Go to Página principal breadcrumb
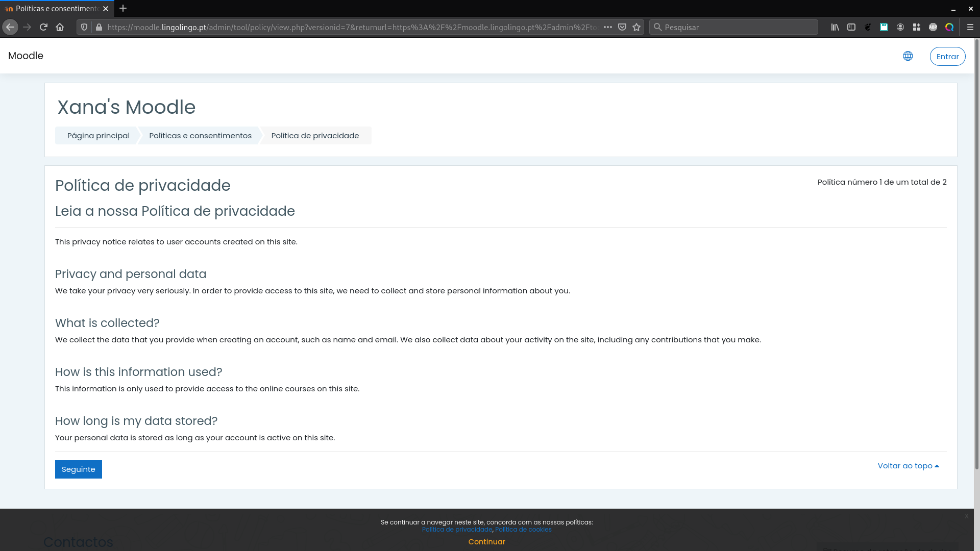 point(98,136)
